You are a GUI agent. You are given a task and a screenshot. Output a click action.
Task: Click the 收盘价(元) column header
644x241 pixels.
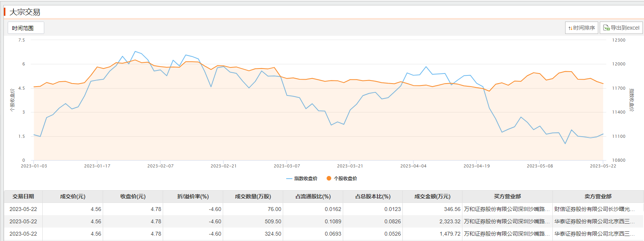point(133,196)
